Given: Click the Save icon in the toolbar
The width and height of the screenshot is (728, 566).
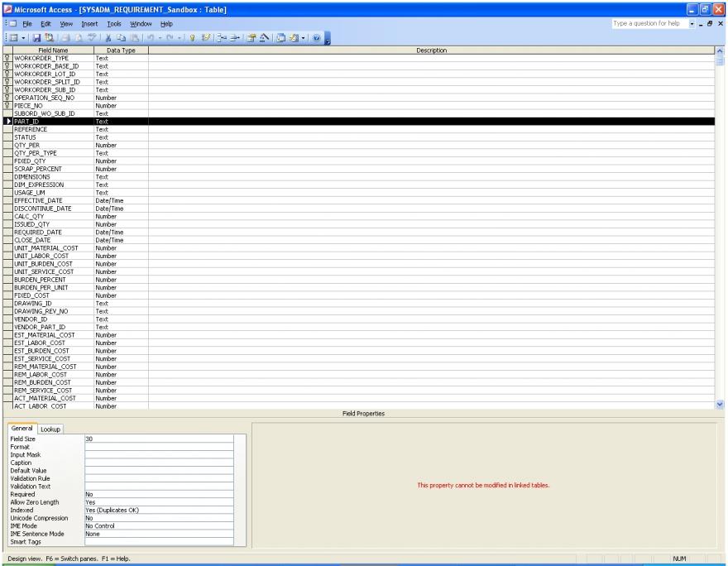Looking at the screenshot, I should point(36,38).
